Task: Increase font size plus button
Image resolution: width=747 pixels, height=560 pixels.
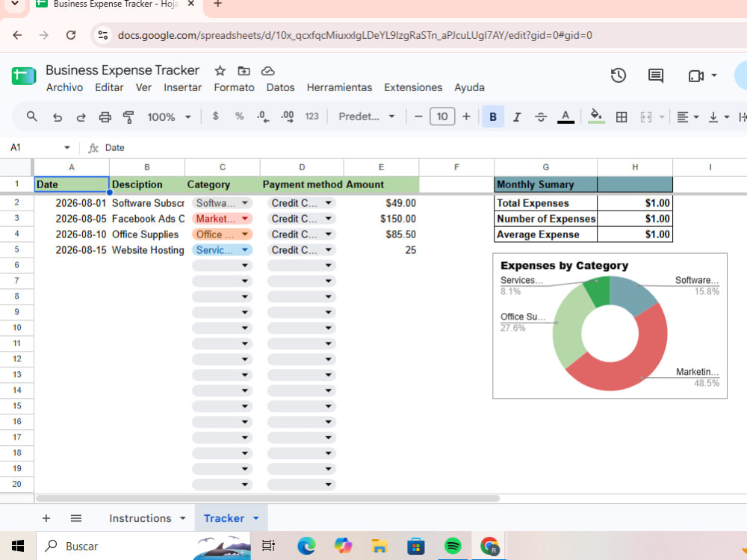Action: click(466, 116)
